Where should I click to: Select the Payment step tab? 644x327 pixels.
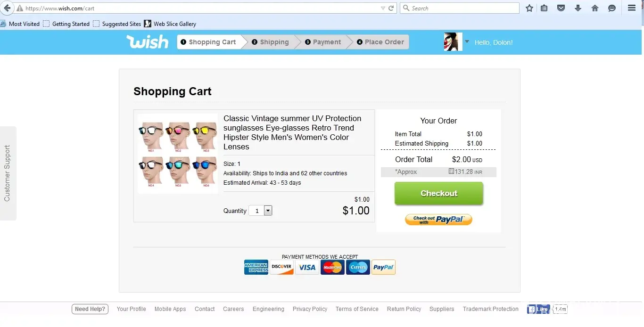(x=322, y=42)
